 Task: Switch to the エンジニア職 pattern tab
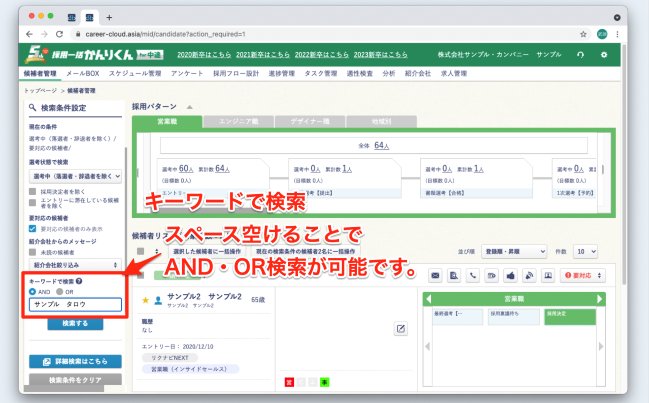(x=238, y=122)
